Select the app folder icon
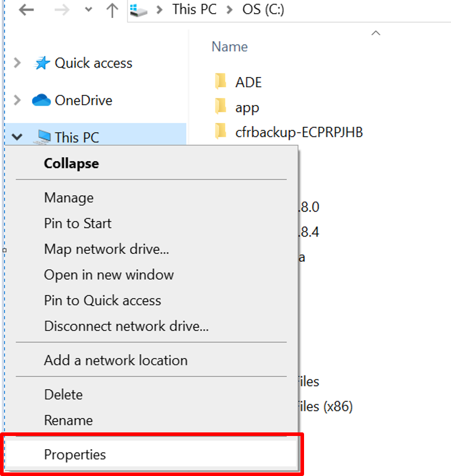 [x=221, y=108]
